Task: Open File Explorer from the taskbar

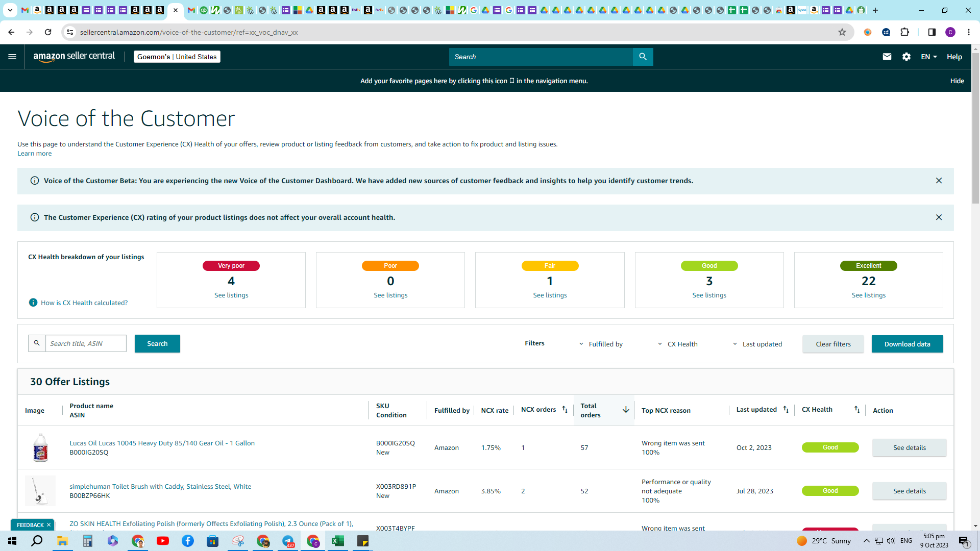Action: tap(62, 541)
